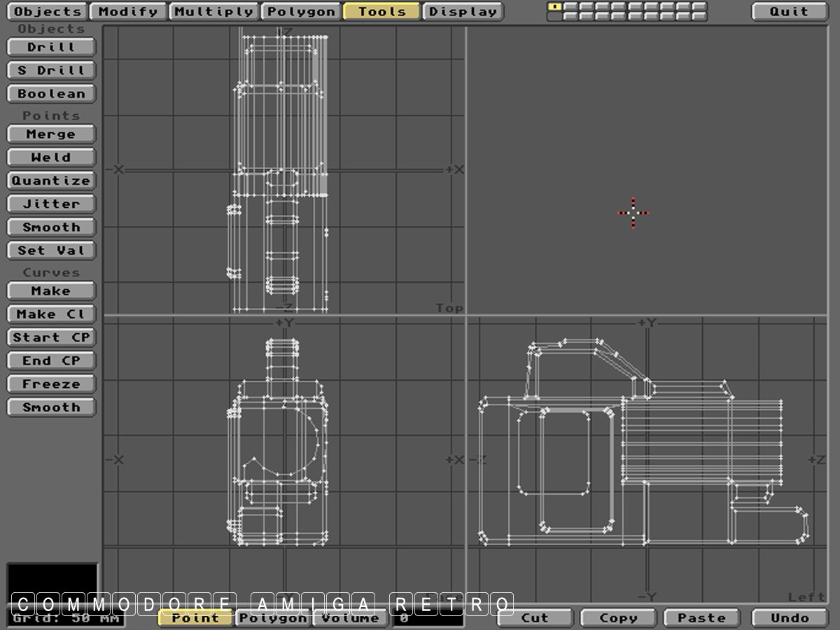The height and width of the screenshot is (630, 840).
Task: Open the Multiply menu tab
Action: pyautogui.click(x=213, y=11)
